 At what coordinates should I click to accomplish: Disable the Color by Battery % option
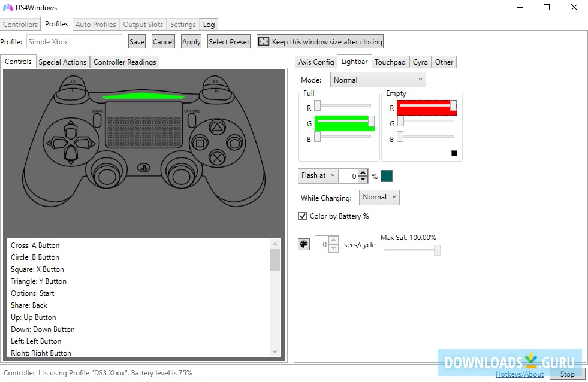tap(303, 216)
